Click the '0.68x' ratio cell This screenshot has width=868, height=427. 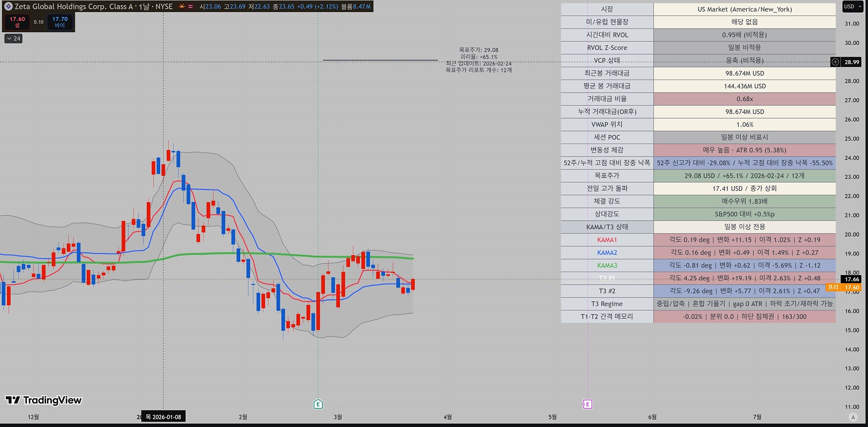coord(745,99)
